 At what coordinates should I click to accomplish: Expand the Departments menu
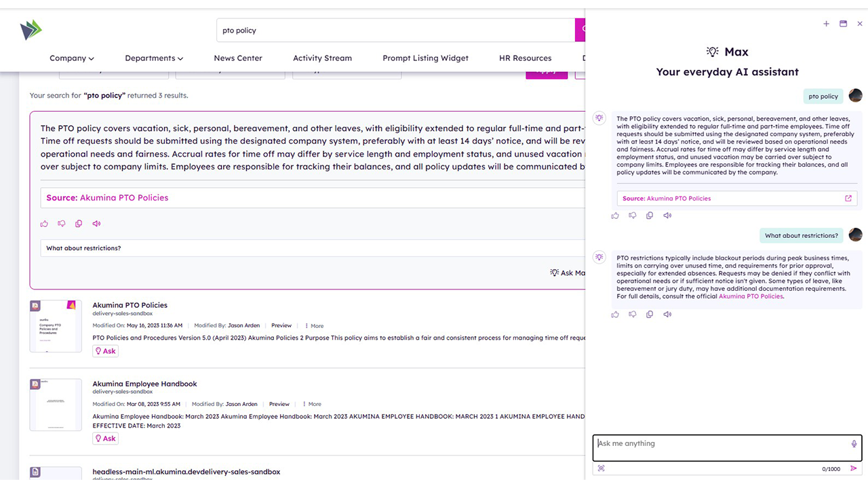coord(154,58)
